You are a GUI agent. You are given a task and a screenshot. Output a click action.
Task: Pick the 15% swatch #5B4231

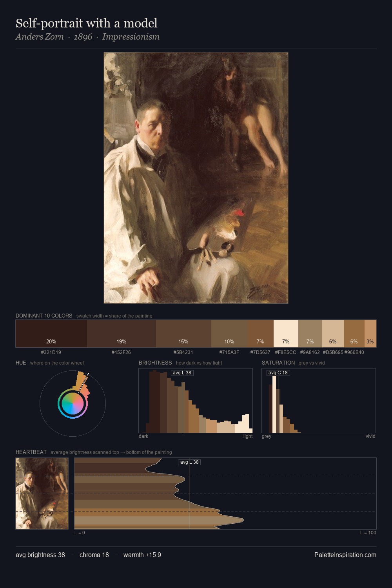pos(183,334)
